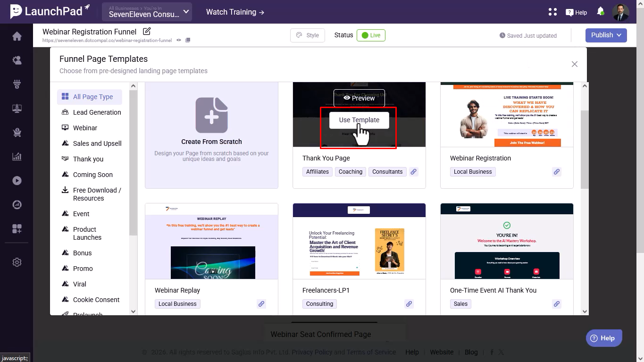The width and height of the screenshot is (644, 362).
Task: Select the Webinar page type
Action: click(x=85, y=128)
